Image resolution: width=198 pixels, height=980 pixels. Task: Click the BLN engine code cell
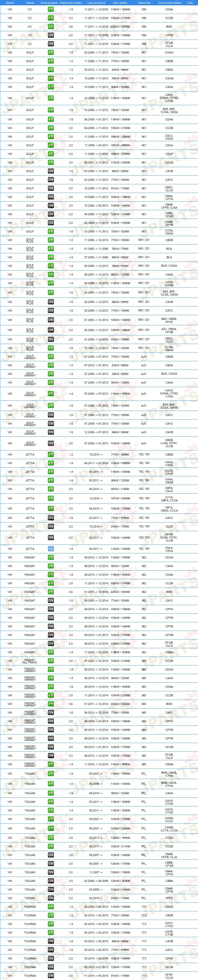coord(169,257)
